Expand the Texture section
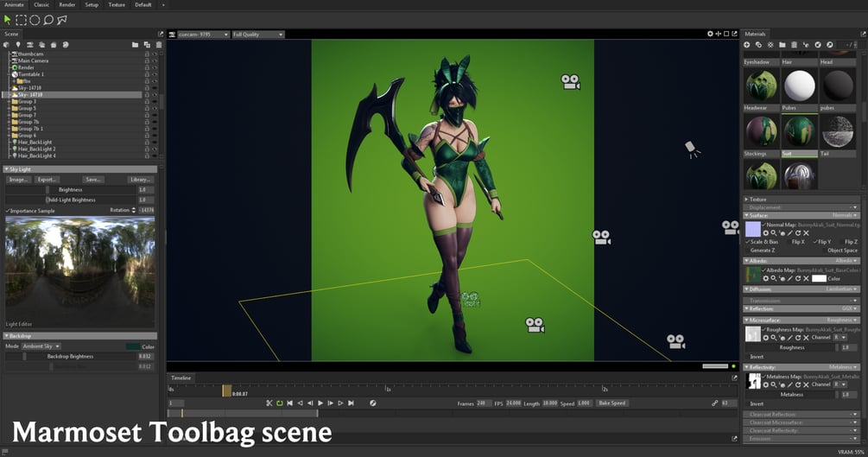This screenshot has height=457, width=868. click(x=746, y=199)
